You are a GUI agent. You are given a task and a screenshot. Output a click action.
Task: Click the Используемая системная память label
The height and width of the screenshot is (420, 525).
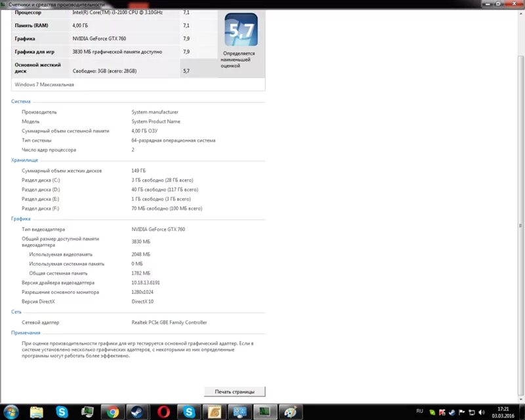(x=67, y=264)
